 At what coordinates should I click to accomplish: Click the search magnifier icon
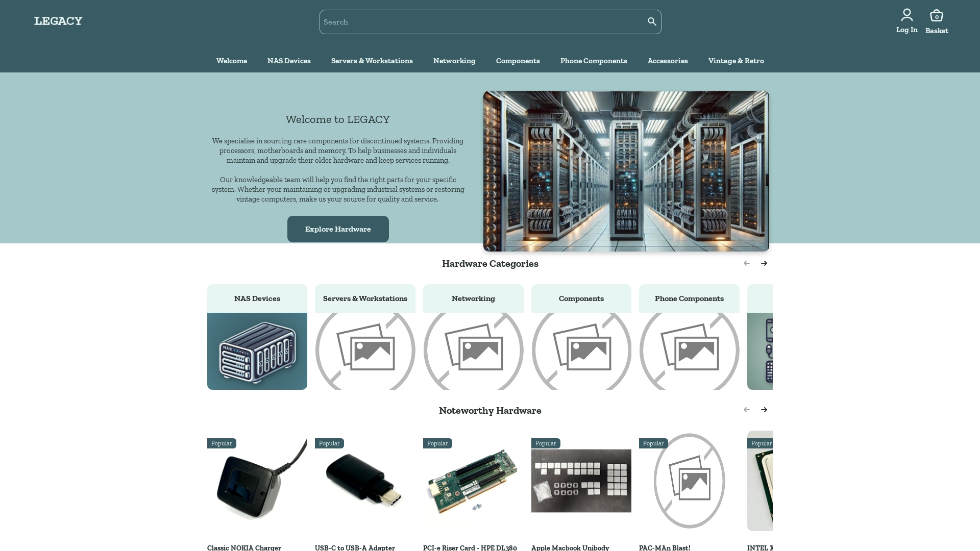[x=652, y=21]
